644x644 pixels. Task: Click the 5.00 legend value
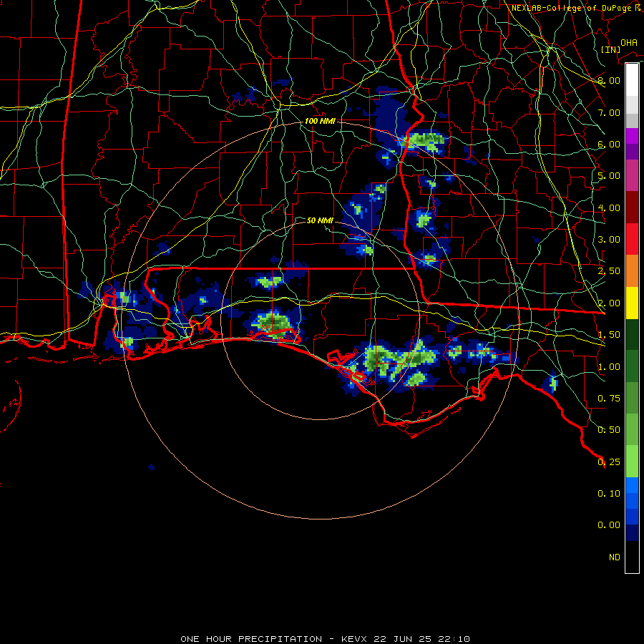coord(609,176)
